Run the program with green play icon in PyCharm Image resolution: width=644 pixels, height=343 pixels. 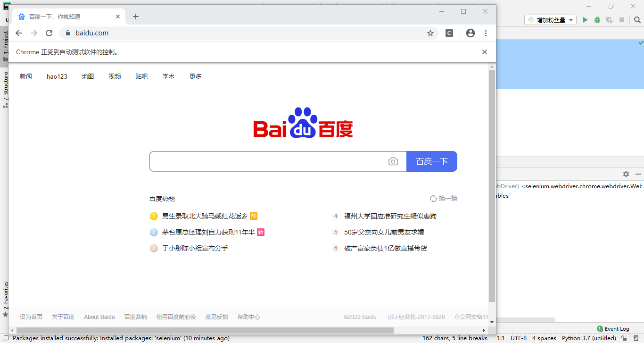(x=585, y=20)
